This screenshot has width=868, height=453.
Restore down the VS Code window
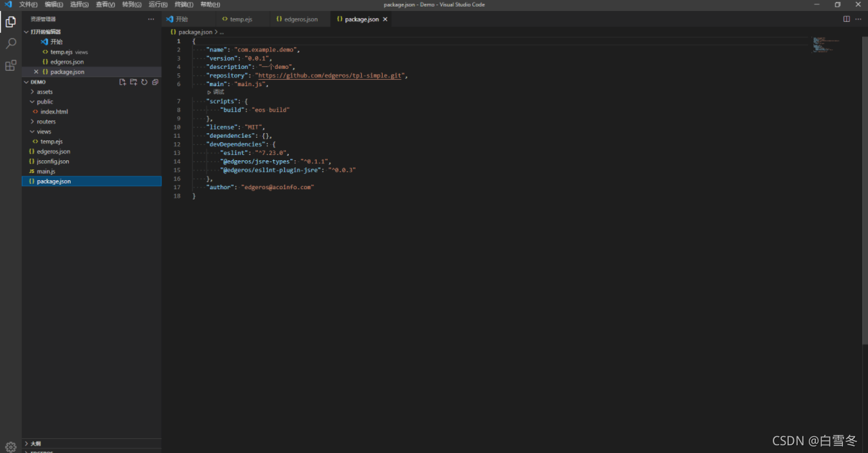click(838, 5)
